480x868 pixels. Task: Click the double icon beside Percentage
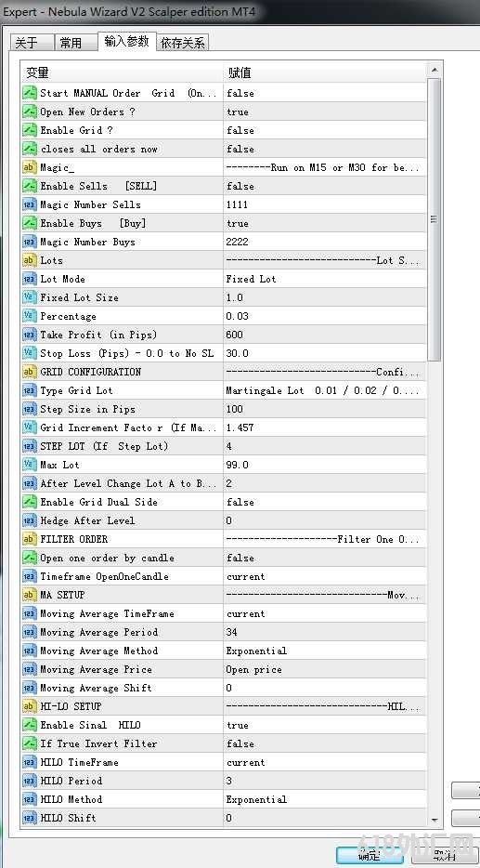click(x=30, y=316)
